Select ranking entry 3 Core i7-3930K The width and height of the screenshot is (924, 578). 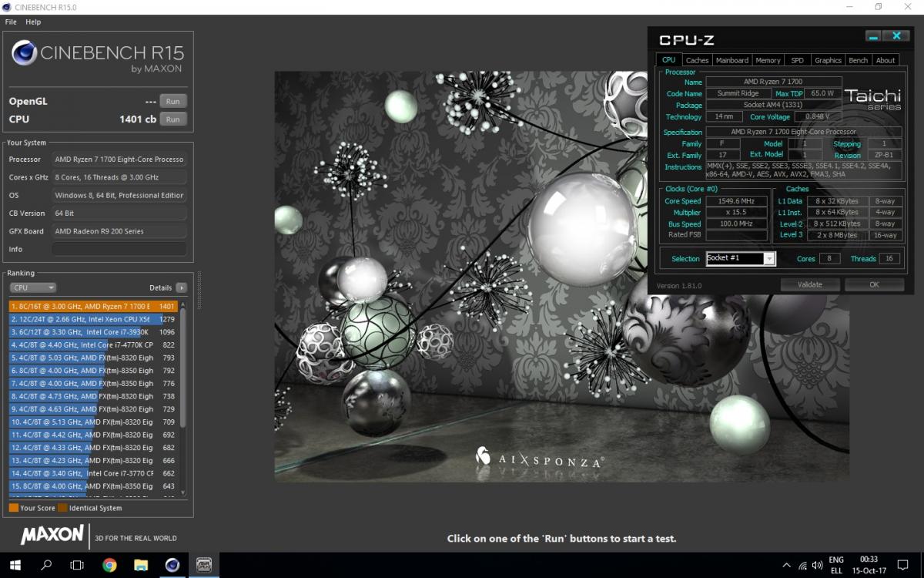pyautogui.click(x=93, y=332)
